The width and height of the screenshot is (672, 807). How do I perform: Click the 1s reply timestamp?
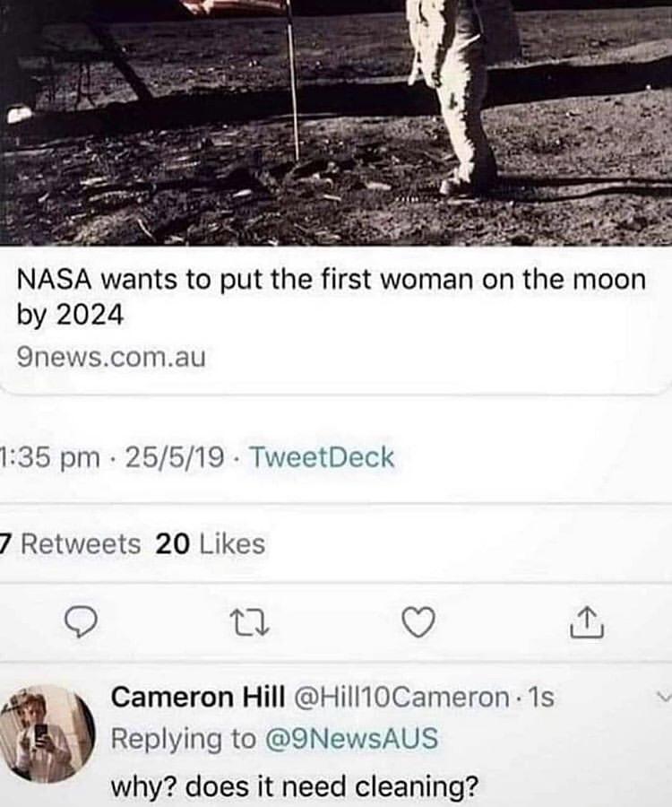[541, 698]
